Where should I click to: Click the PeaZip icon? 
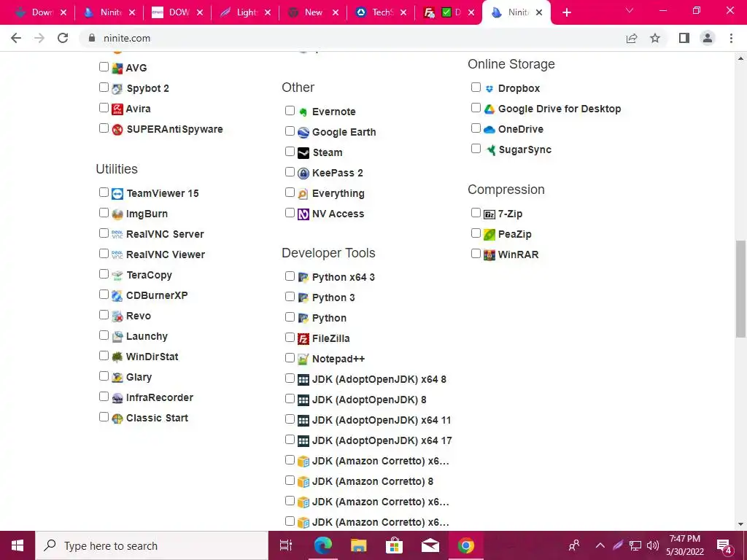pyautogui.click(x=489, y=235)
